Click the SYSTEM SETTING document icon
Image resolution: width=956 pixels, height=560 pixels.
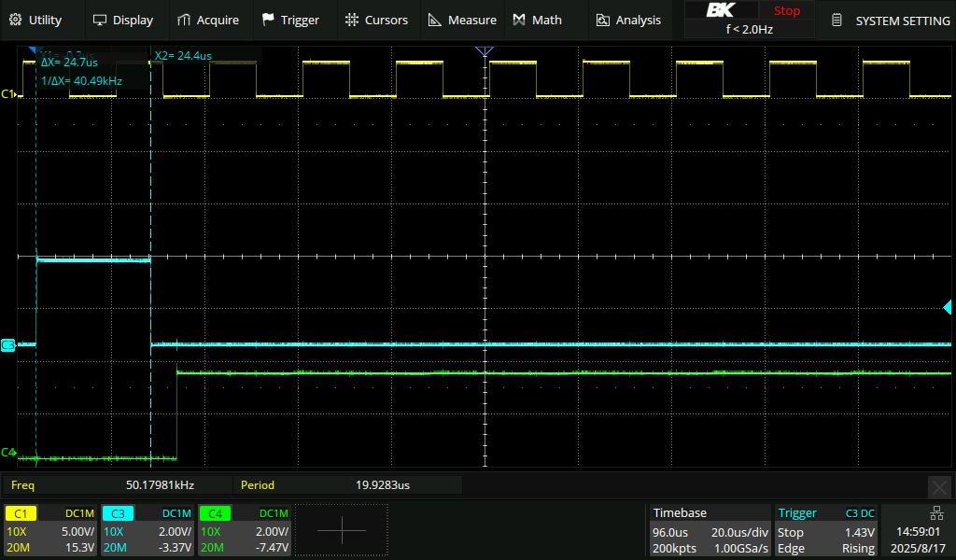[837, 21]
